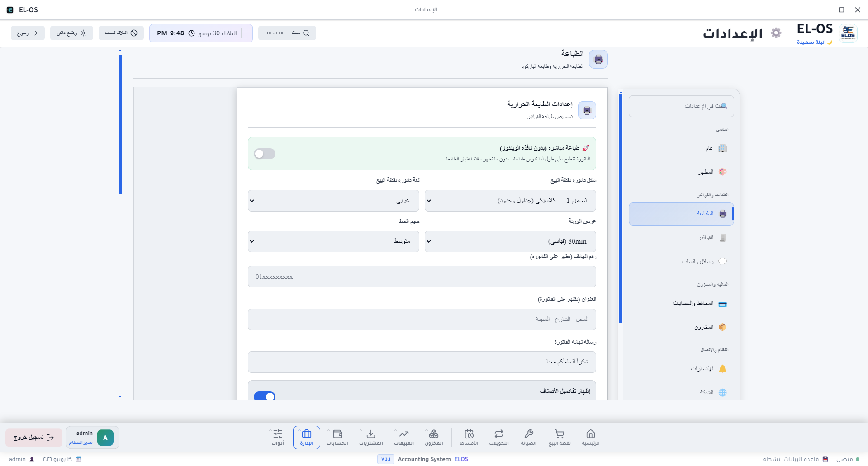
Task: Click the ليلة سعيدة greeting text
Action: point(811,42)
